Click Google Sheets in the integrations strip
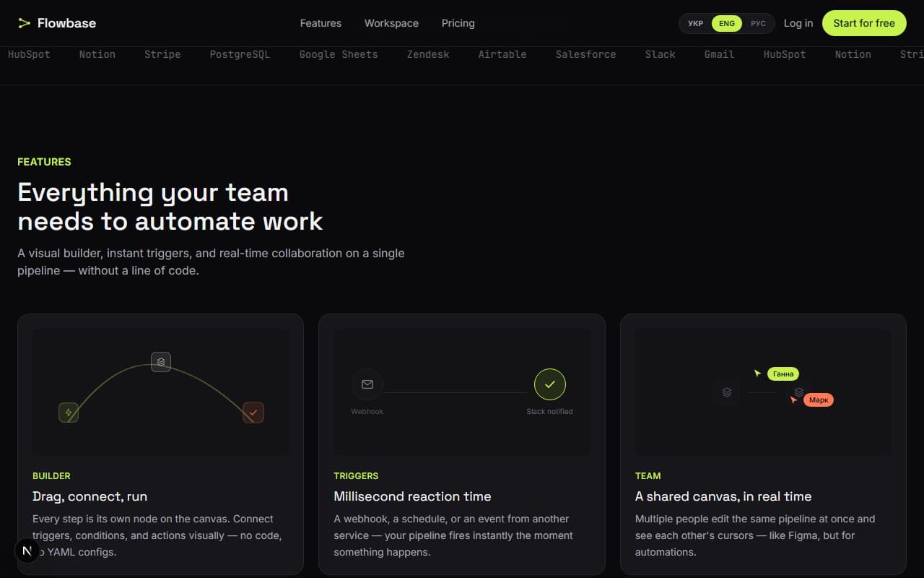 tap(339, 54)
